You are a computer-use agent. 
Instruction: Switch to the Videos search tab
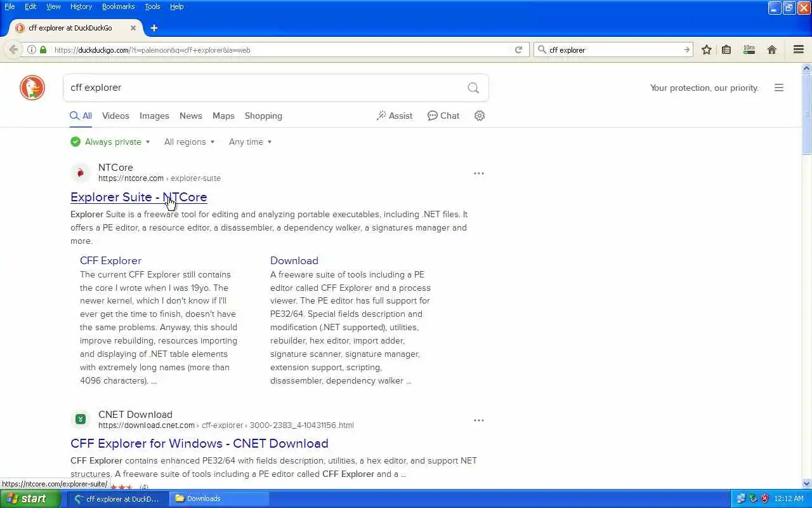[x=115, y=116]
